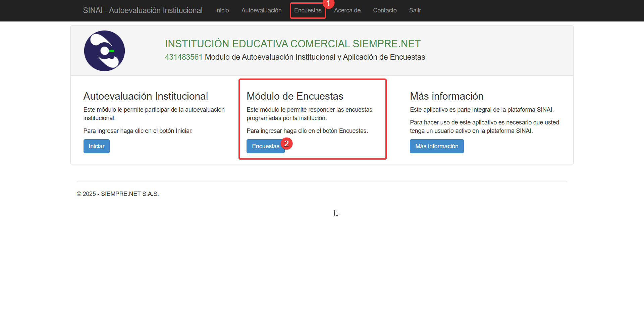Click the green institution name heading

pos(292,44)
